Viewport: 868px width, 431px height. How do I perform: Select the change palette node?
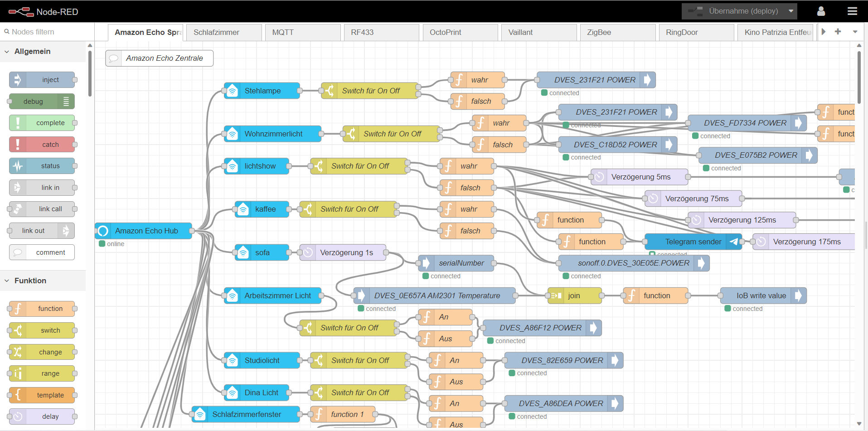coord(42,352)
